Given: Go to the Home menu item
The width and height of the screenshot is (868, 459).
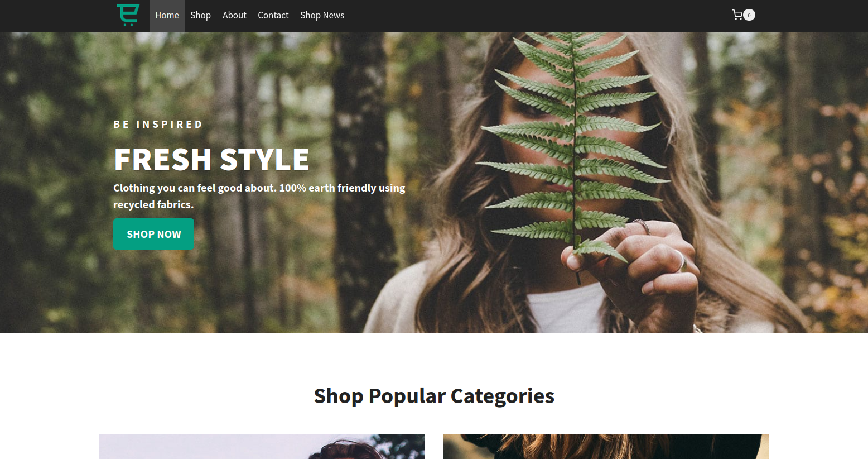Looking at the screenshot, I should point(167,16).
